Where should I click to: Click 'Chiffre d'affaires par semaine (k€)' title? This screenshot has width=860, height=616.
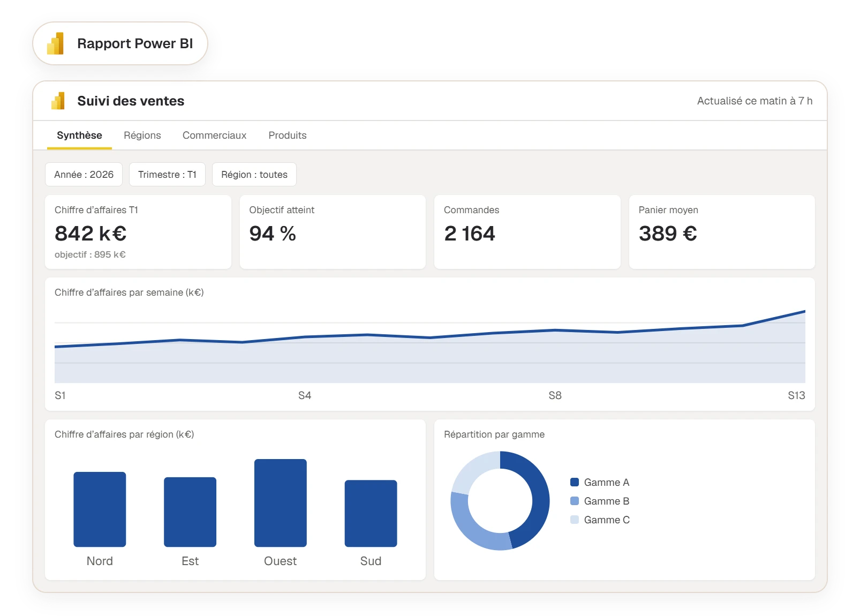(129, 292)
